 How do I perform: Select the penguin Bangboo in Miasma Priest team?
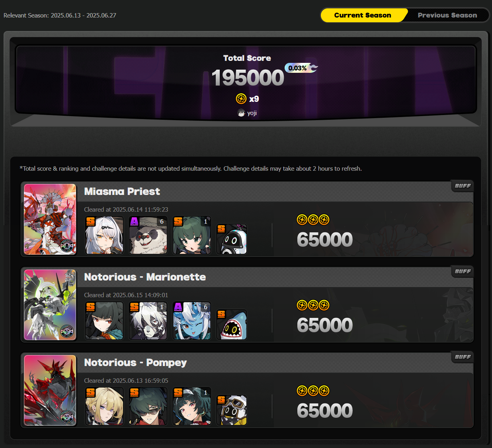(x=232, y=239)
